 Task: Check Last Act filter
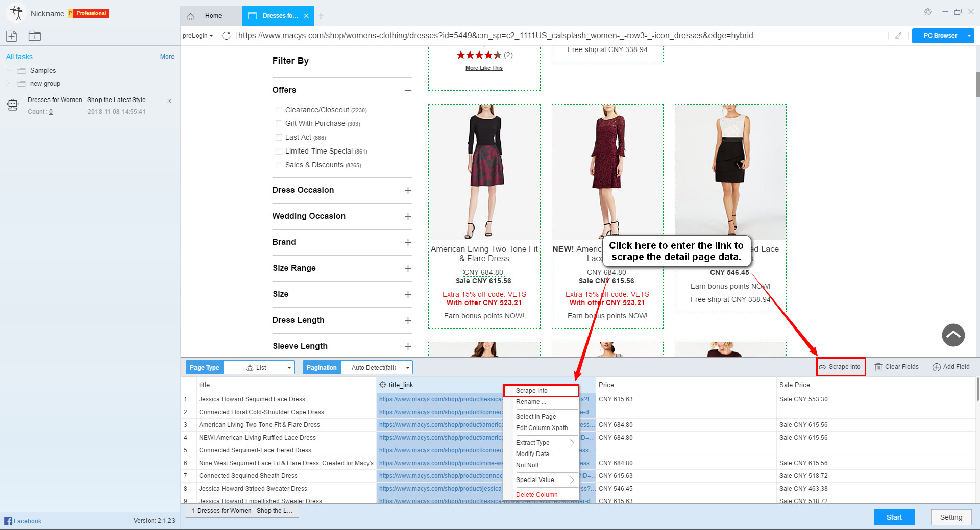coord(279,138)
